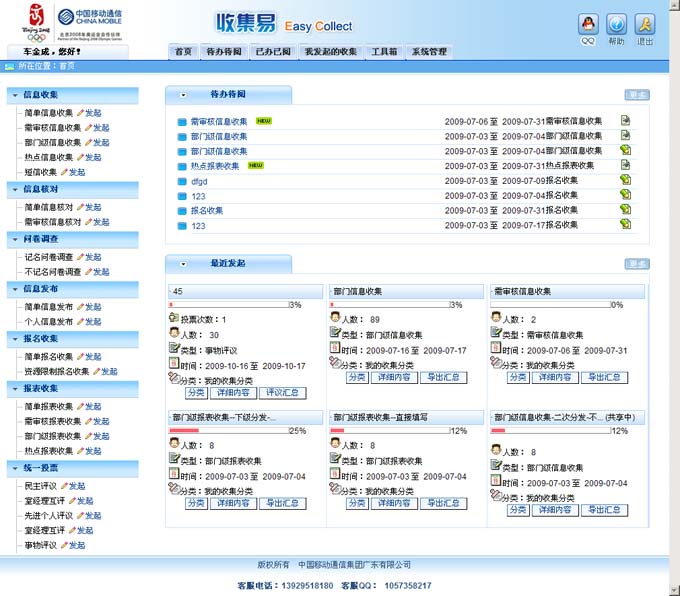Collapse the 最近发起 panel arrow
Screen dimensions: 680x596
[183, 264]
